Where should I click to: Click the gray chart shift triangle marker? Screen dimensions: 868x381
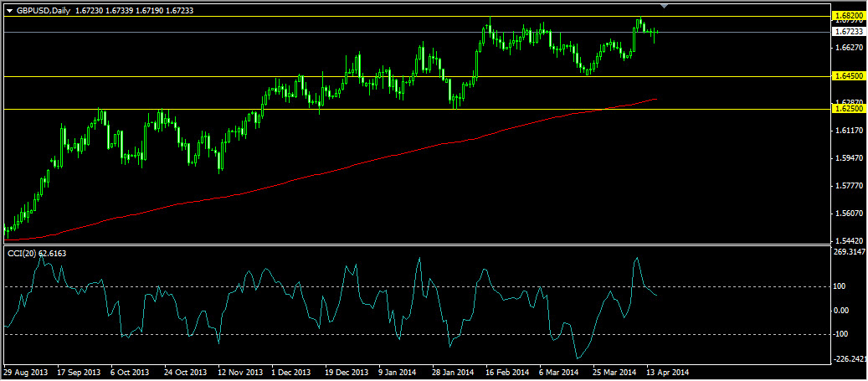click(x=665, y=6)
